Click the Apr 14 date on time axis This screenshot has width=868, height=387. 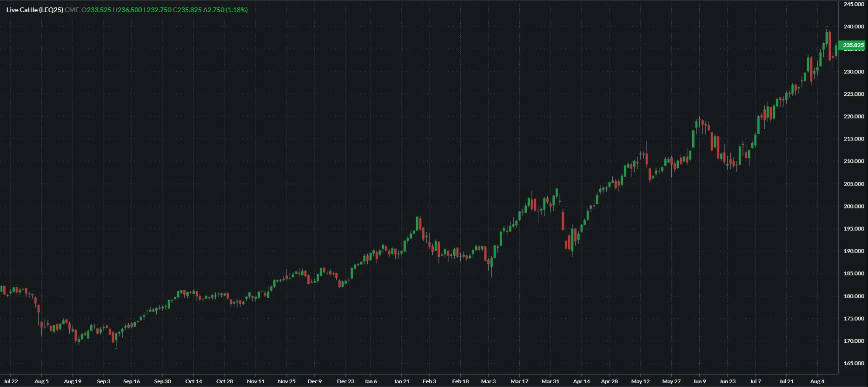coord(581,381)
